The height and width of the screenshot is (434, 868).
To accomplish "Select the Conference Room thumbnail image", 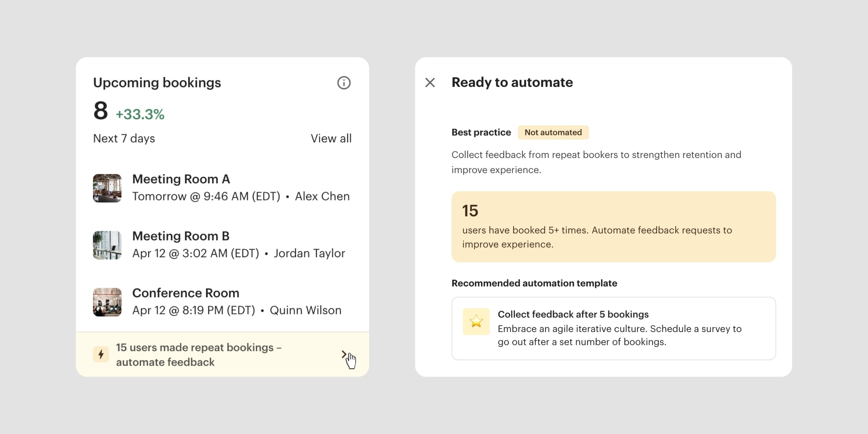I will click(x=107, y=302).
